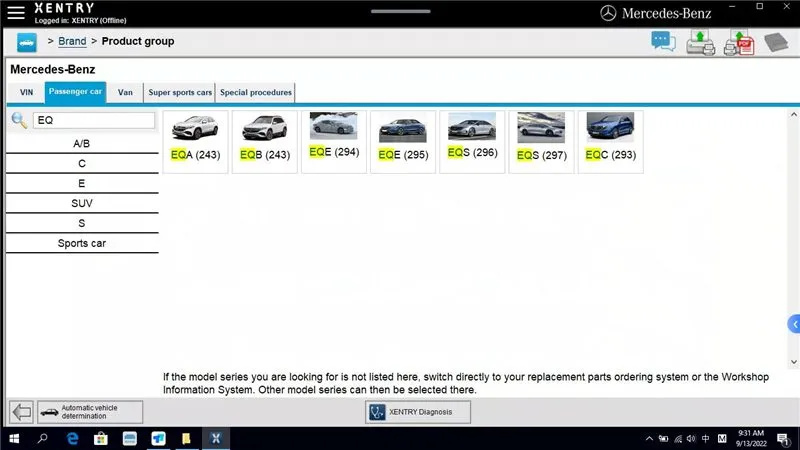This screenshot has height=450, width=800.
Task: Open the Windows Start menu
Action: (14, 438)
